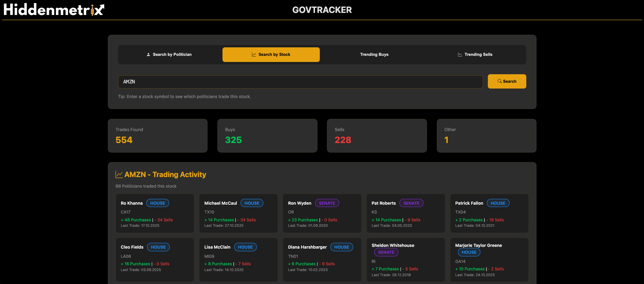This screenshot has height=284, width=644.
Task: Click "- 19 Sells" on Patrick Fallon's card
Action: [495, 220]
